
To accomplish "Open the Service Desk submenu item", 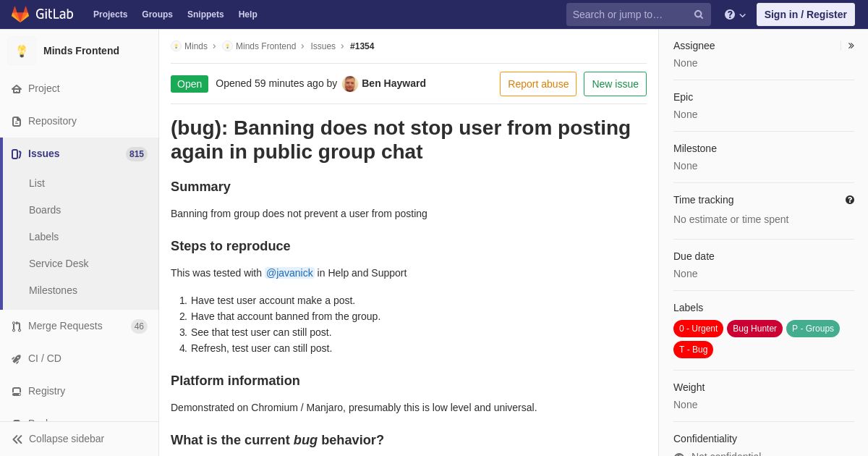I will [x=59, y=263].
